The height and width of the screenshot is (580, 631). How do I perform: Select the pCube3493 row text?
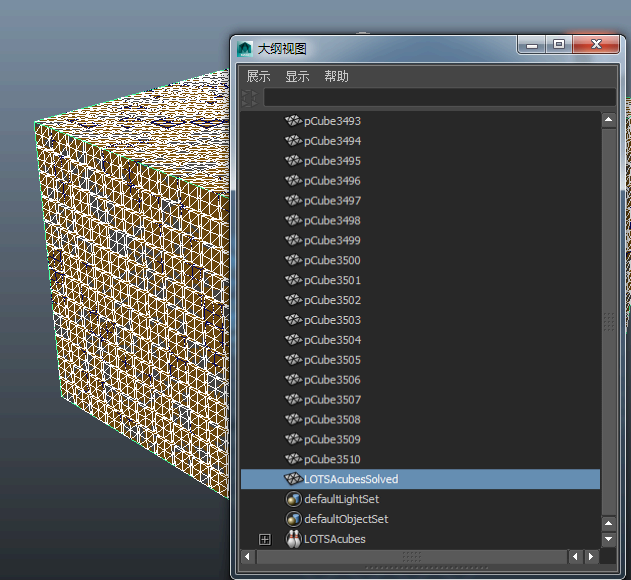pos(332,121)
